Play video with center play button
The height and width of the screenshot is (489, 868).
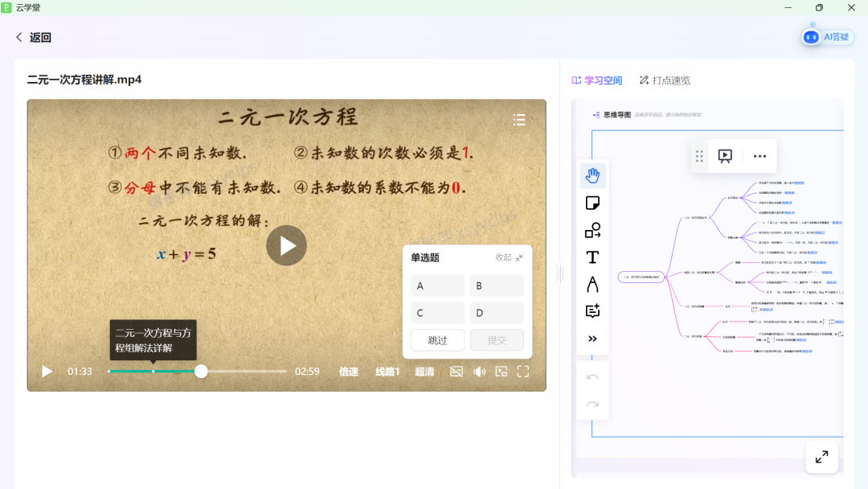[287, 245]
